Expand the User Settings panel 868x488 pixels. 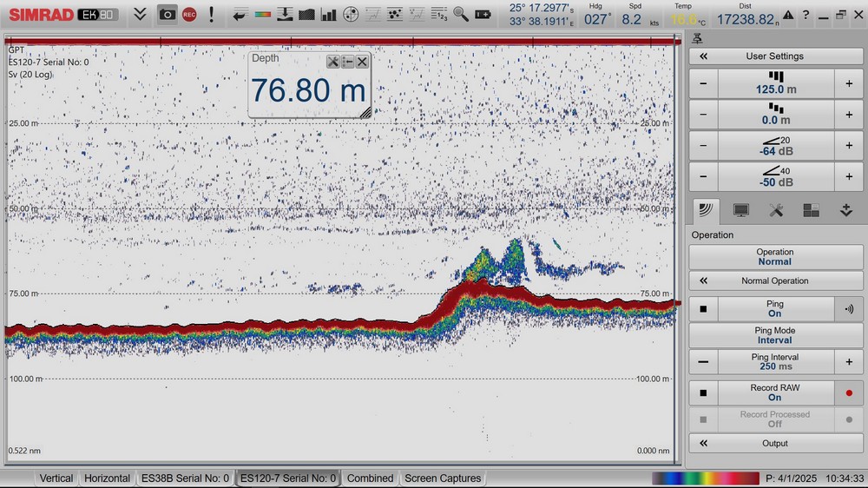704,56
